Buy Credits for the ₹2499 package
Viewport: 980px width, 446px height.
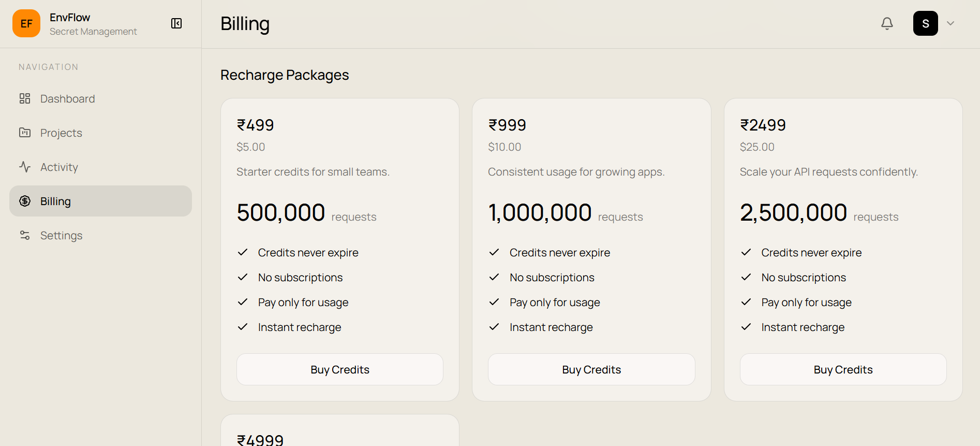point(843,369)
